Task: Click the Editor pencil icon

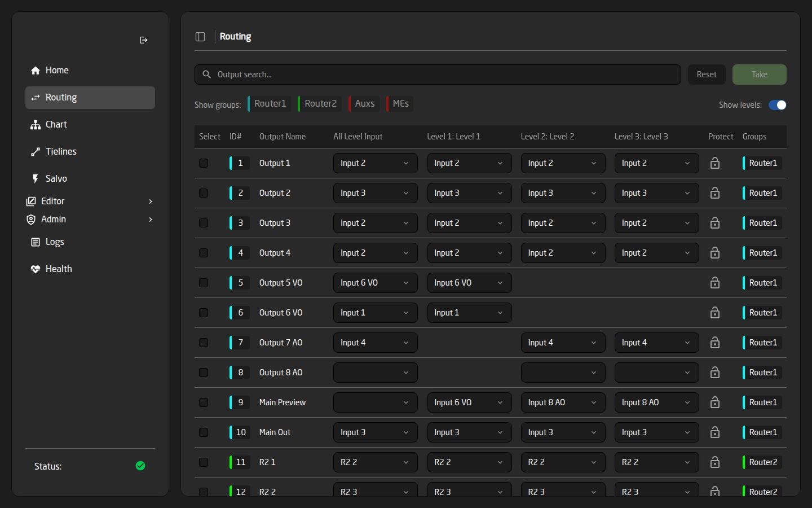Action: click(x=31, y=202)
